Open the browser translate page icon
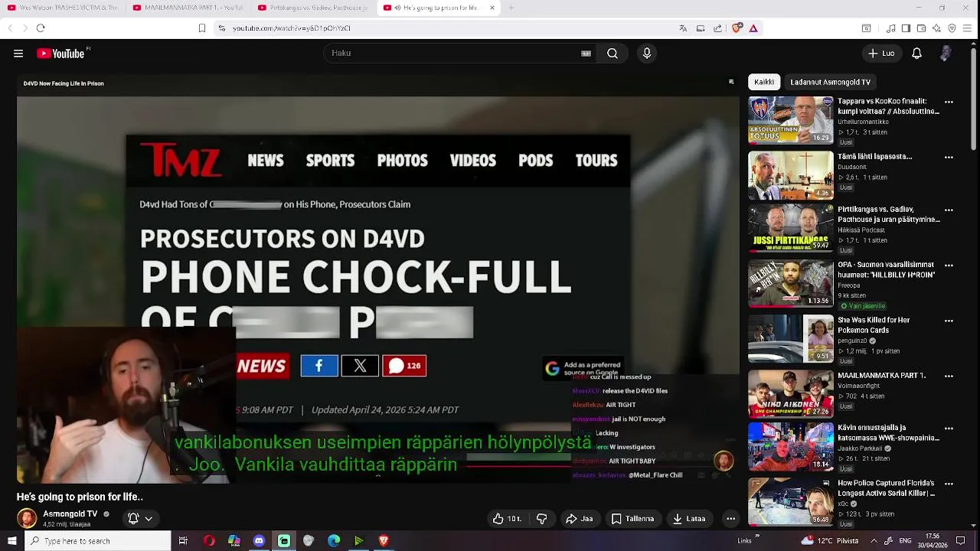Image resolution: width=980 pixels, height=551 pixels. [683, 28]
